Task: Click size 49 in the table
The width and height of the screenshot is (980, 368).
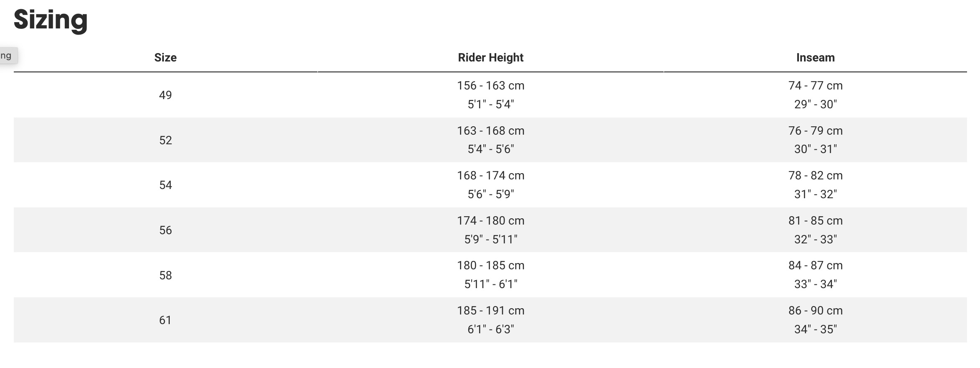Action: point(165,95)
